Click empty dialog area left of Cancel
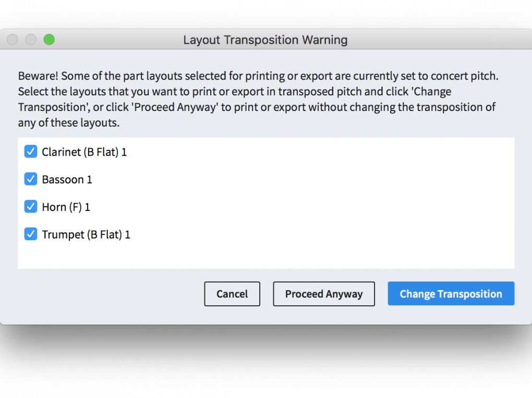 (108, 294)
